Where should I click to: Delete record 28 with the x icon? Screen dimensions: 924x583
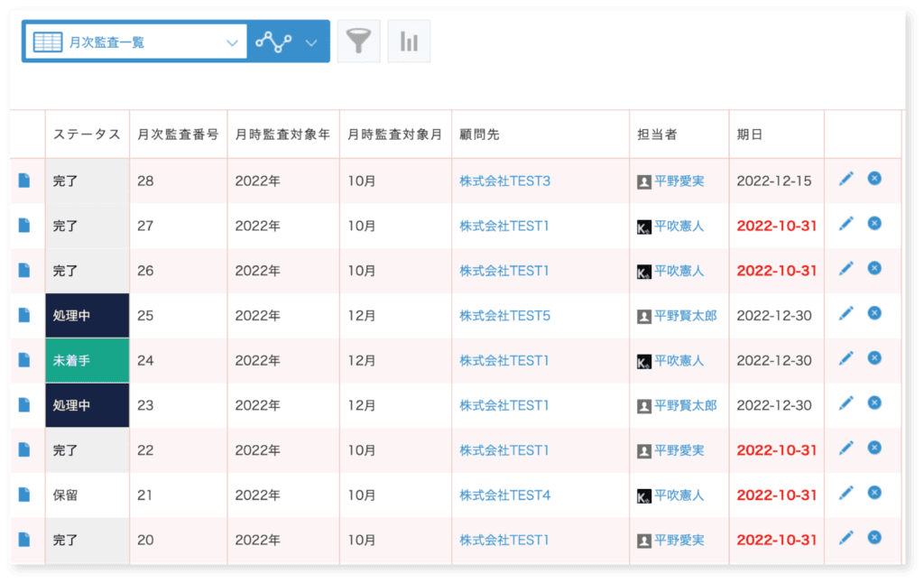click(874, 178)
